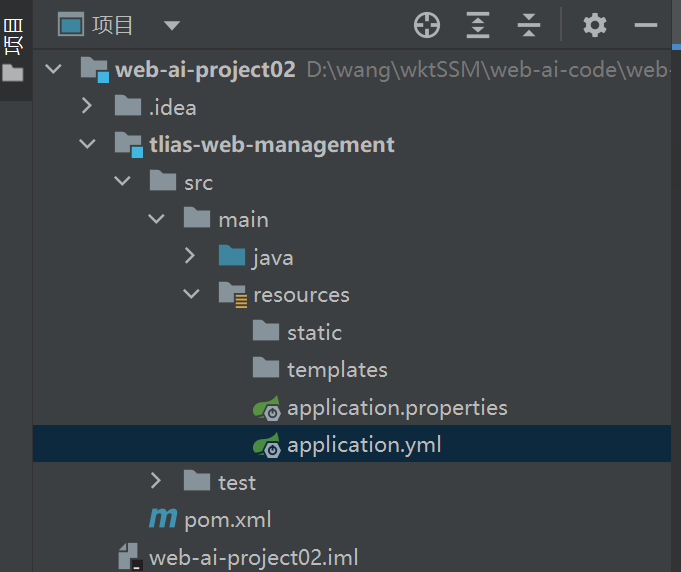Click the locate/select opened file target icon

(427, 25)
